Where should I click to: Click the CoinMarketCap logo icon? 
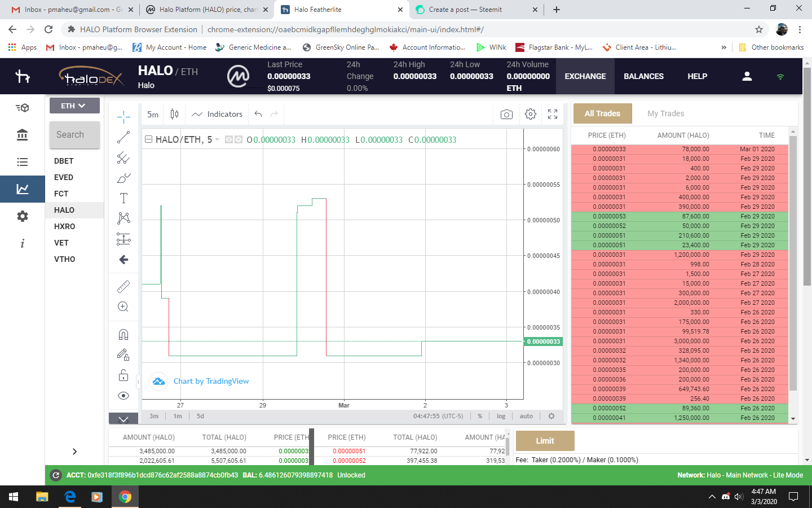[238, 76]
